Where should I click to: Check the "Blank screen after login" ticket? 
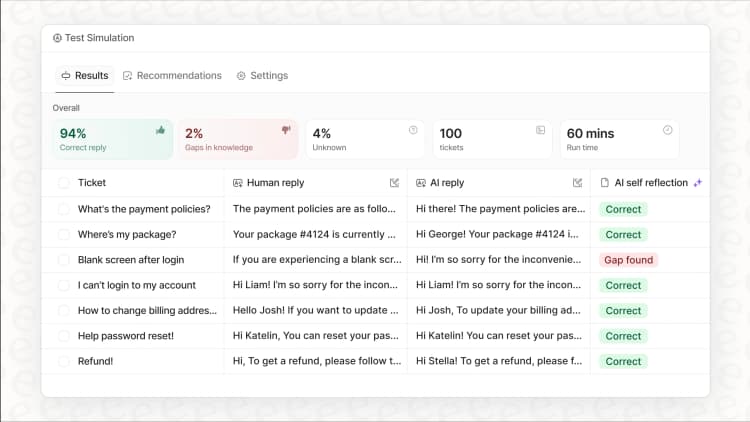pos(64,260)
